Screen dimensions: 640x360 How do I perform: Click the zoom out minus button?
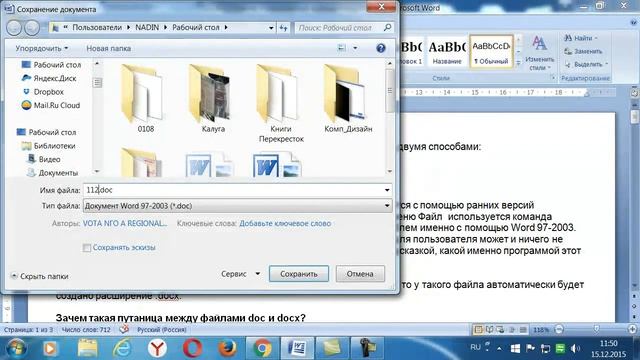[x=560, y=329]
